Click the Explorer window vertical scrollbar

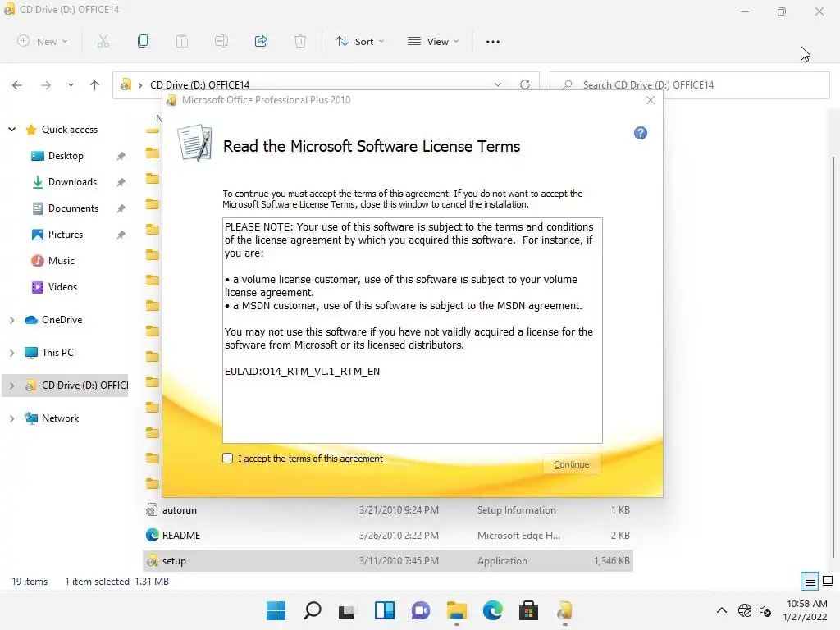pos(833,356)
